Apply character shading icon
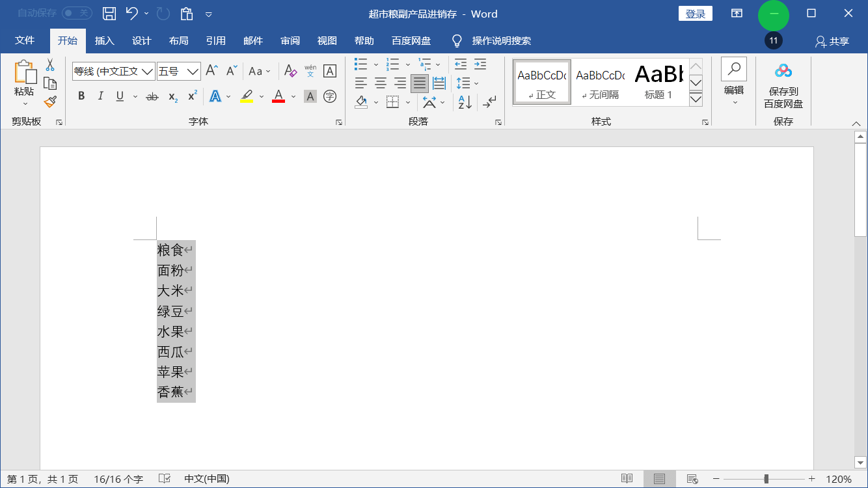The height and width of the screenshot is (488, 868). [x=310, y=96]
